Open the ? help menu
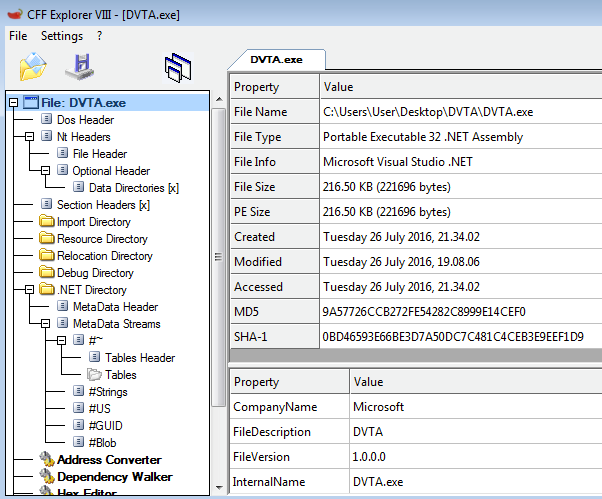 [x=100, y=36]
